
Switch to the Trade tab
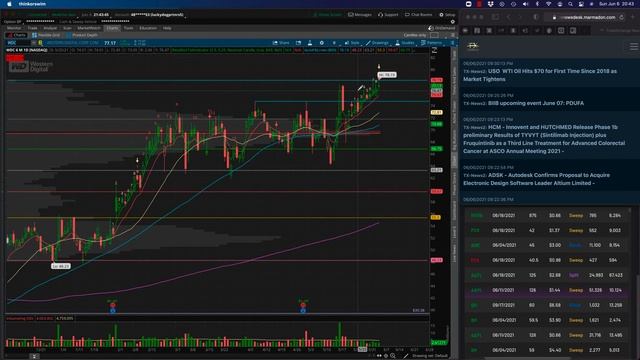point(32,28)
